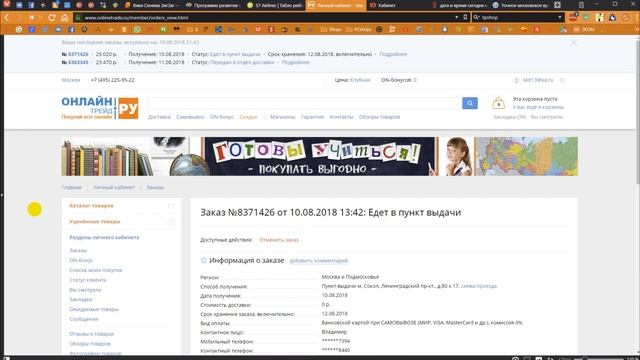Click status link Едет в пункт выдачи
The image size is (640, 360).
tap(235, 54)
